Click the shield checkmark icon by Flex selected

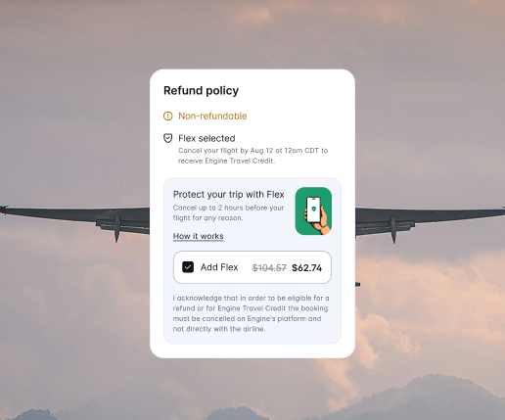(167, 138)
